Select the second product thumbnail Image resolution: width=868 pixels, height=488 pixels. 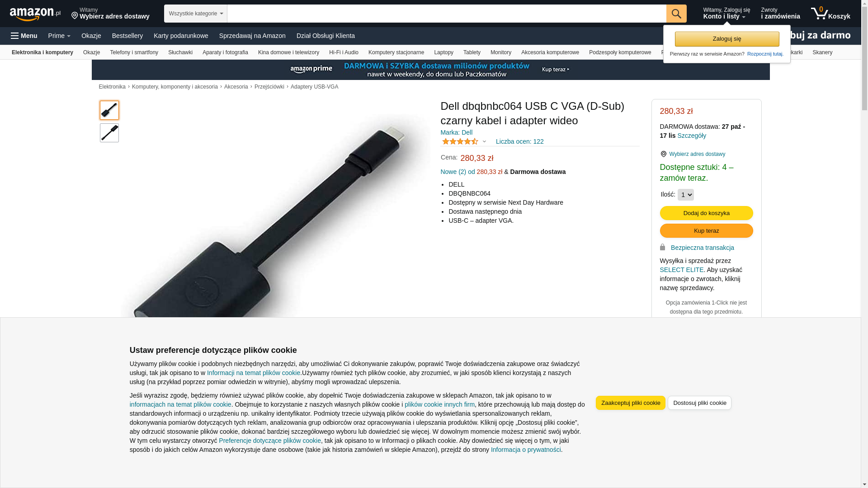coord(109,133)
